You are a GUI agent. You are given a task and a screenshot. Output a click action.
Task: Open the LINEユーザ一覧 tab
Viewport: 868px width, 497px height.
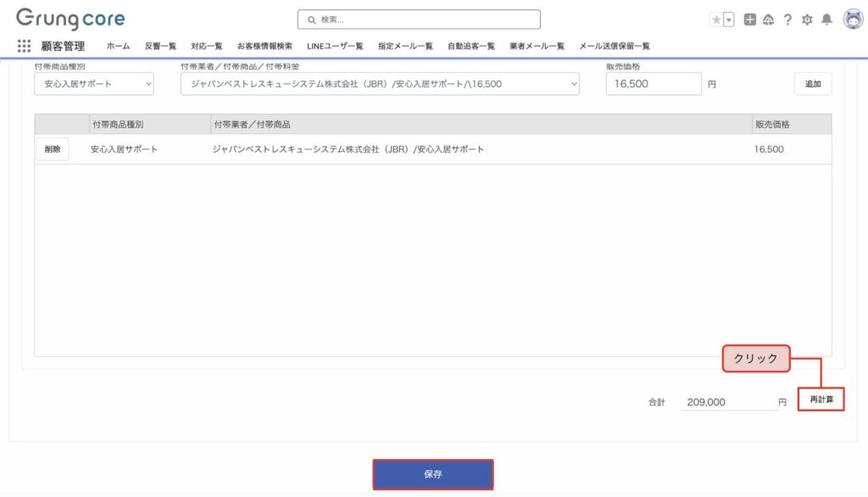pos(335,46)
